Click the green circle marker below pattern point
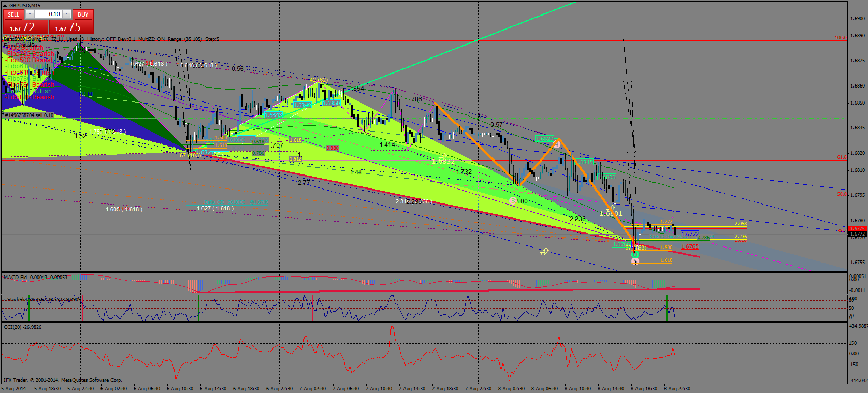This screenshot has height=393, width=868. [635, 255]
